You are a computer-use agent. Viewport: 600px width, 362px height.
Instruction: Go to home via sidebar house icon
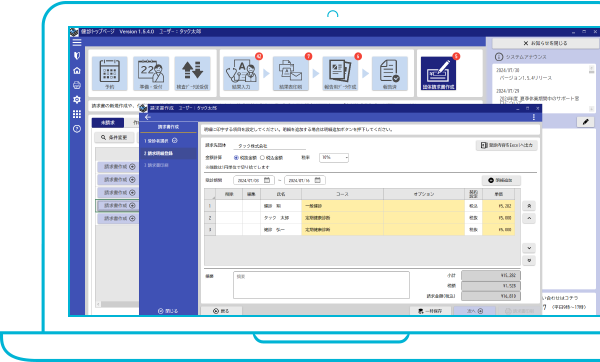[77, 71]
